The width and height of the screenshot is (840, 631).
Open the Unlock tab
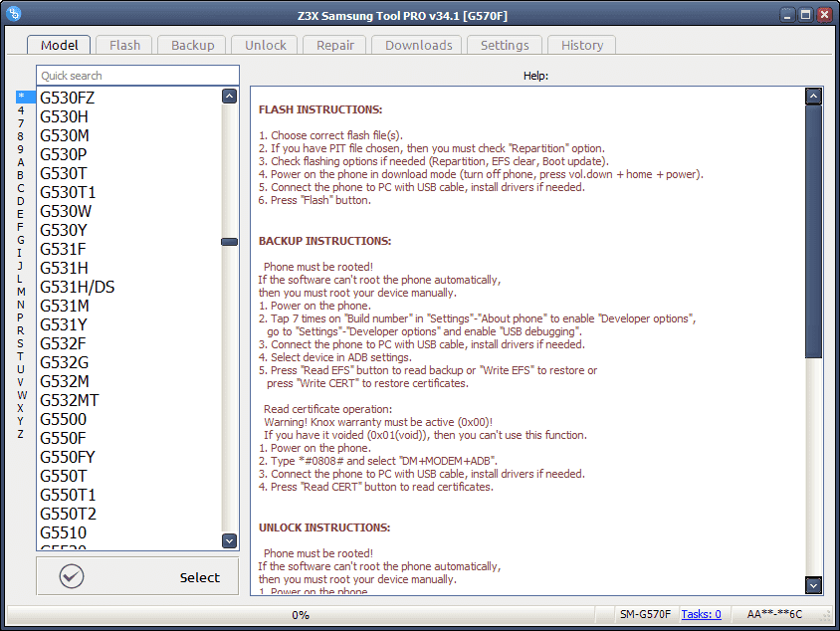point(265,45)
